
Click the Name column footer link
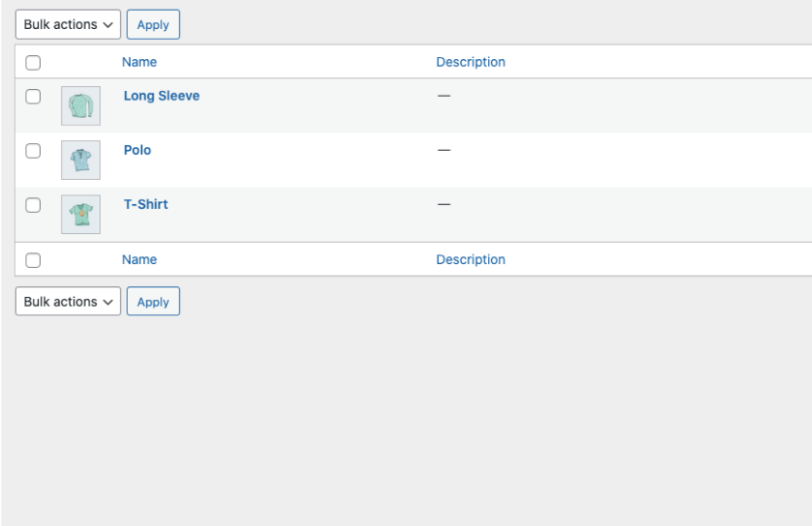[139, 259]
